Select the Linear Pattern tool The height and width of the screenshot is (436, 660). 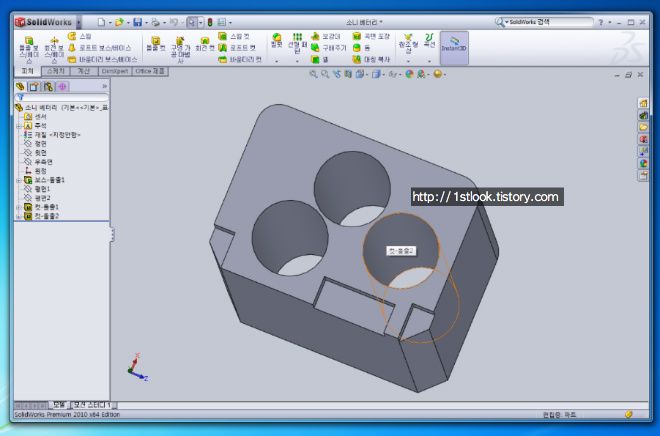(297, 43)
